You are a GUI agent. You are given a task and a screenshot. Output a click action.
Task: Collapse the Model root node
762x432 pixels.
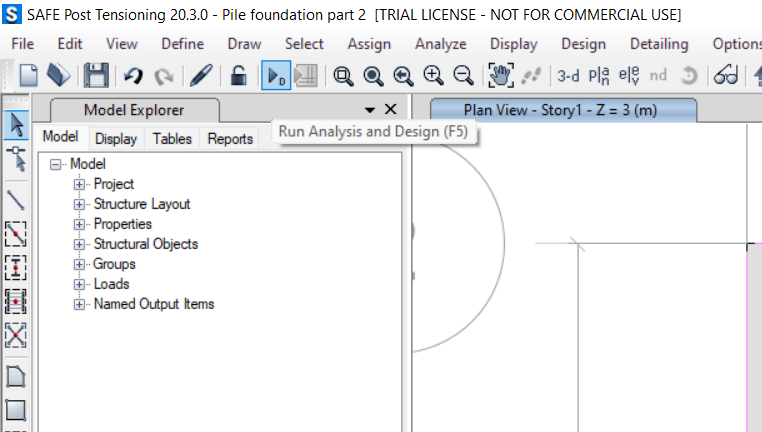55,165
